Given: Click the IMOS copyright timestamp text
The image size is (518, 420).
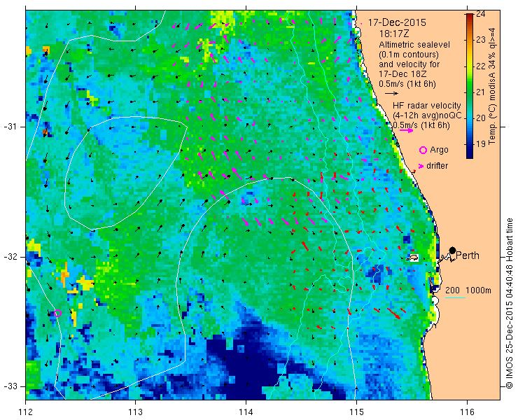Looking at the screenshot, I should pyautogui.click(x=510, y=303).
